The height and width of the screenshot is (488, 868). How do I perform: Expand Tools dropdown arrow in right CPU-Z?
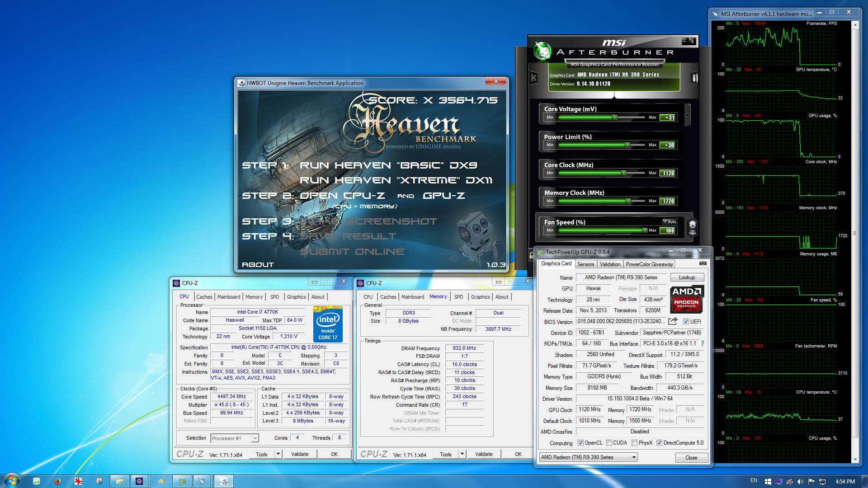click(462, 454)
